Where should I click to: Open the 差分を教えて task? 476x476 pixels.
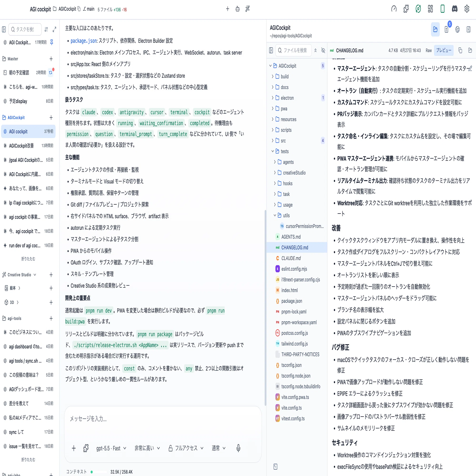click(28, 404)
